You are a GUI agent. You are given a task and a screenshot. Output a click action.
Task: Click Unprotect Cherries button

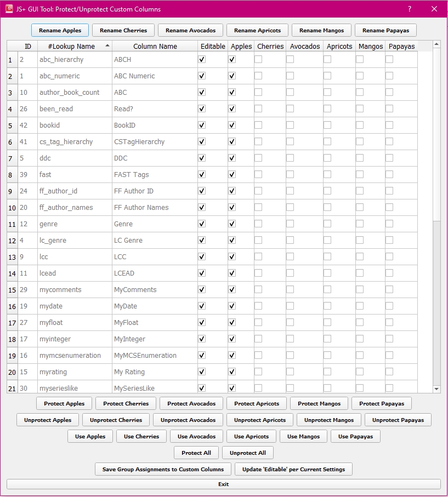(116, 420)
